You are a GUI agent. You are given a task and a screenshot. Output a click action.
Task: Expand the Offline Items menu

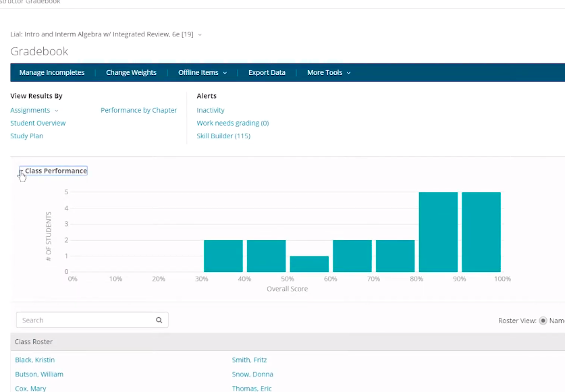tap(202, 72)
